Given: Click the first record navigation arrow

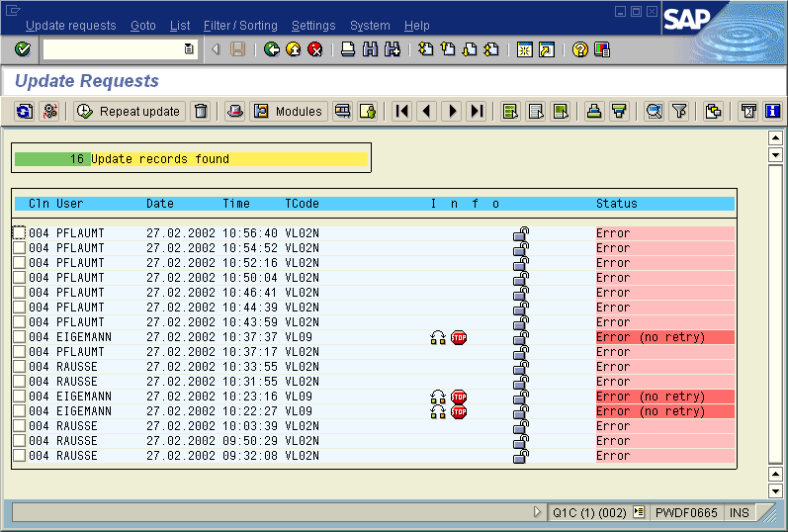Looking at the screenshot, I should [x=402, y=111].
